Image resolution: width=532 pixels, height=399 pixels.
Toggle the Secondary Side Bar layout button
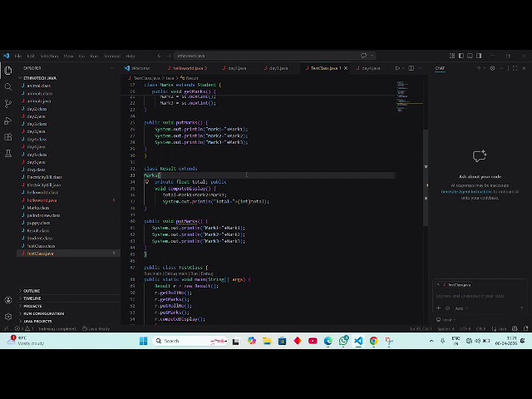point(479,56)
